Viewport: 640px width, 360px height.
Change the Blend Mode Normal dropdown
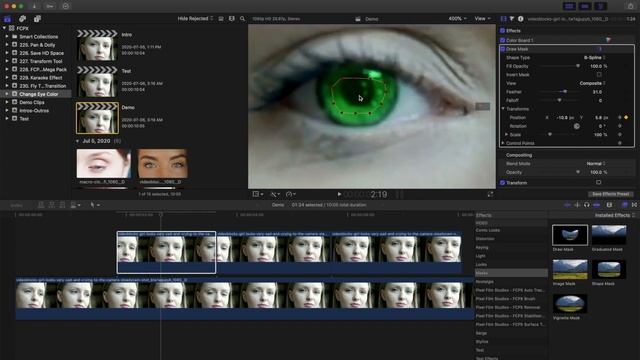[x=596, y=164]
